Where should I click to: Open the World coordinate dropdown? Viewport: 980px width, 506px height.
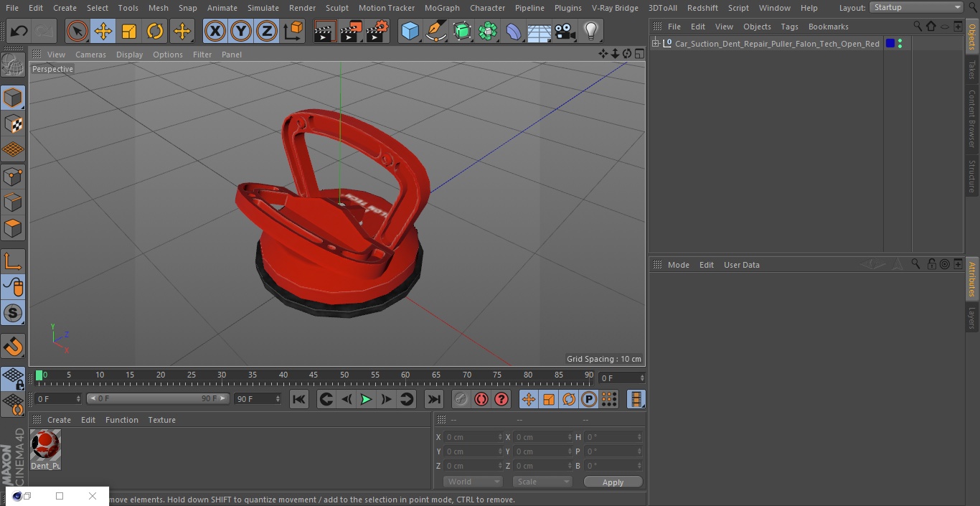(472, 482)
